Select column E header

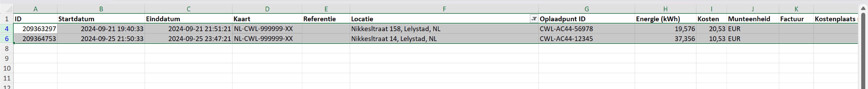point(326,9)
